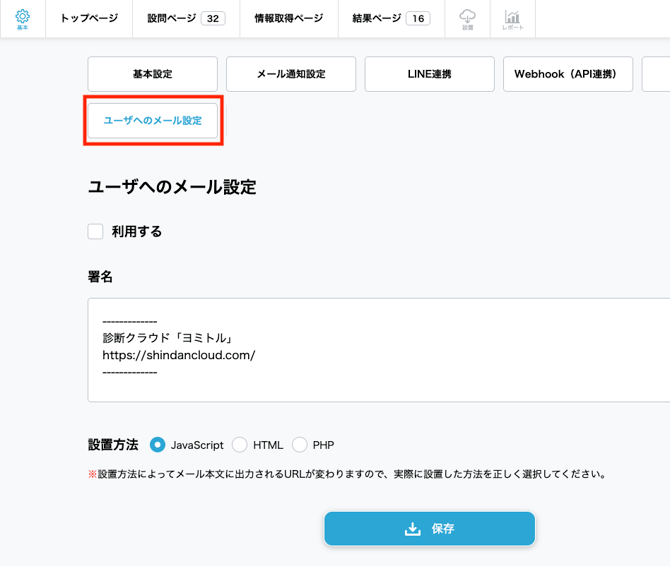
Task: Enable the 利用する checkbox
Action: (95, 232)
